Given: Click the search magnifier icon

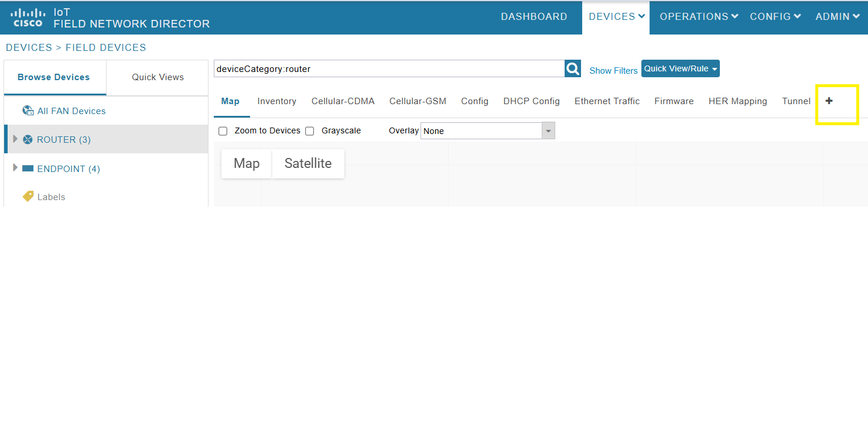Looking at the screenshot, I should [x=573, y=68].
